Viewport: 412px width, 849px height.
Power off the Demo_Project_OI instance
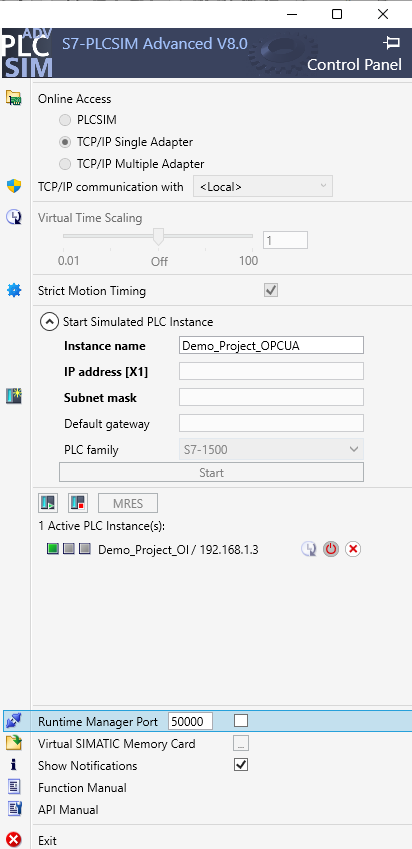(x=331, y=550)
